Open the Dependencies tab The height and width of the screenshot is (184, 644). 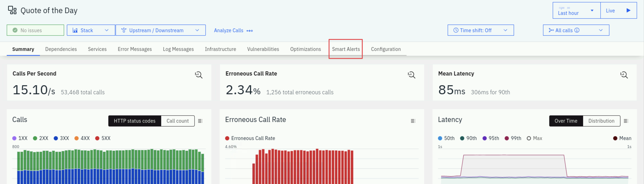[x=61, y=49]
